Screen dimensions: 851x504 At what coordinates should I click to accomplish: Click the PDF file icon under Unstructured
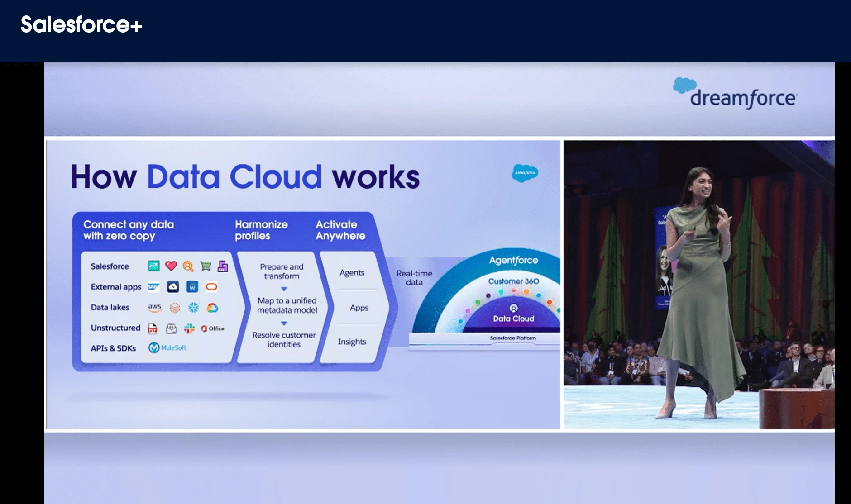pos(152,328)
